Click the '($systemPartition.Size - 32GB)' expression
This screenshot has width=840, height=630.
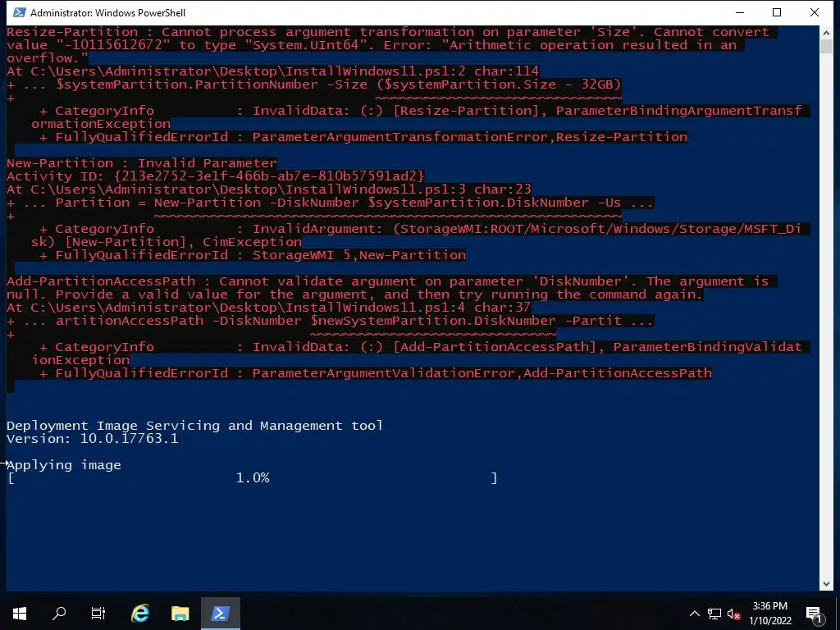[x=499, y=84]
